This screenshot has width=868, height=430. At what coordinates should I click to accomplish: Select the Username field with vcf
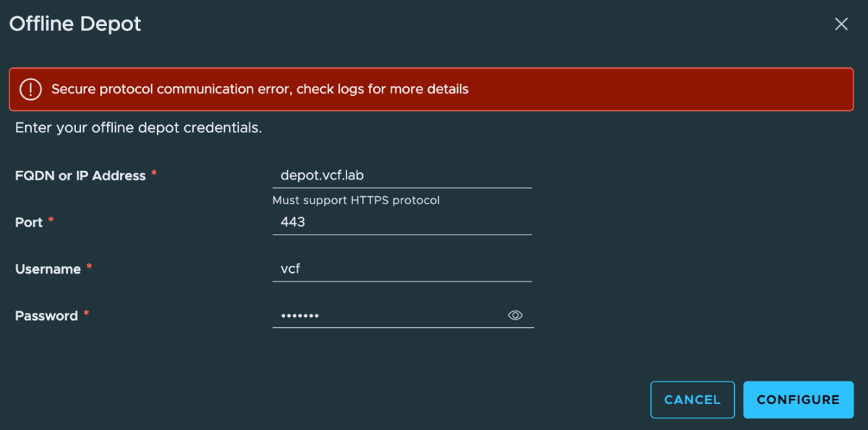[401, 269]
